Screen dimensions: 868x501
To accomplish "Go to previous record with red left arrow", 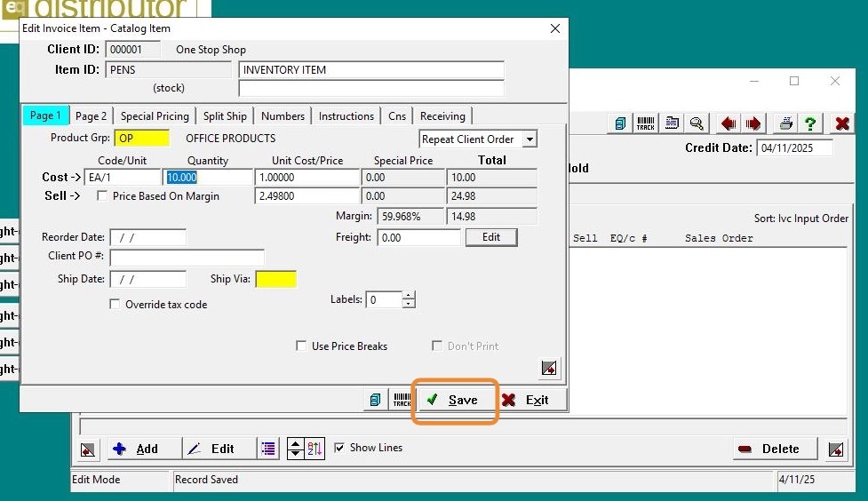I will [x=728, y=123].
